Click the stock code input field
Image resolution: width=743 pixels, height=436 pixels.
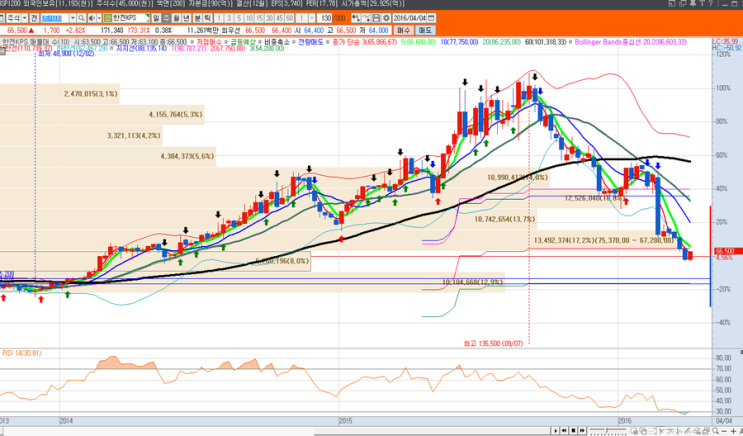click(54, 18)
